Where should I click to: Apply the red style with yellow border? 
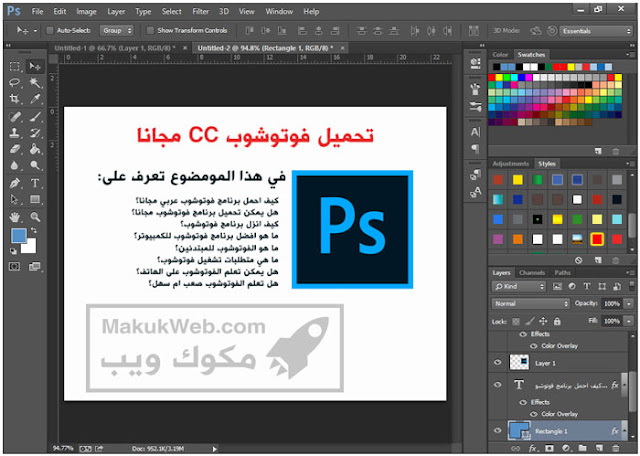coord(597,239)
